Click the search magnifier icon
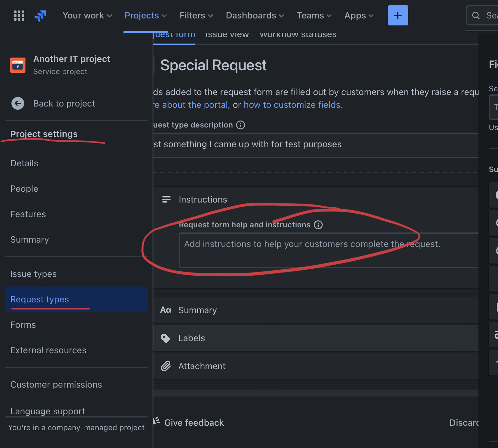Screen dimensions: 498x448 (476, 15)
